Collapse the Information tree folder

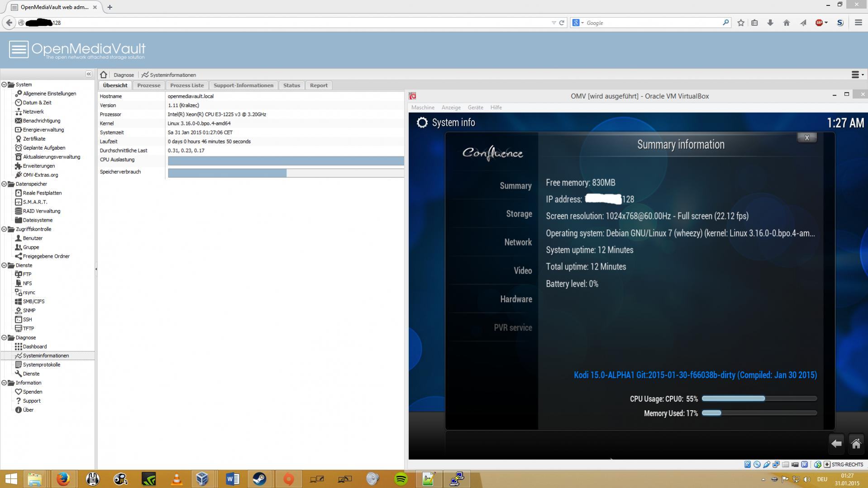[4, 383]
